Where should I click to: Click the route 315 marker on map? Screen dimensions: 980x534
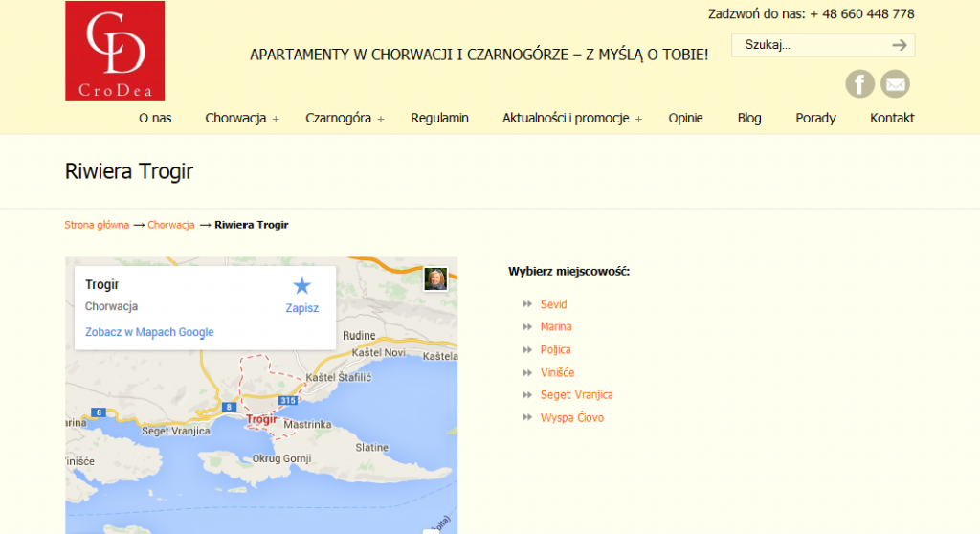(x=285, y=399)
